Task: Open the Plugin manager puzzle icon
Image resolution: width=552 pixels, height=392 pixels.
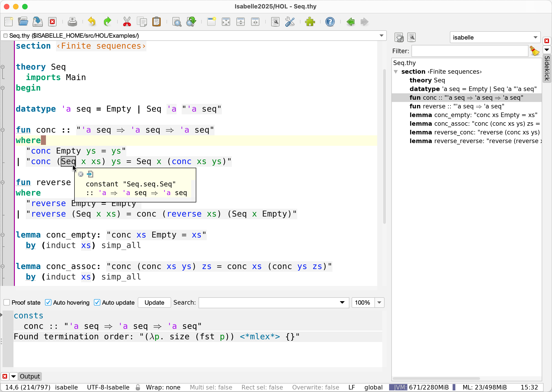Action: pyautogui.click(x=310, y=22)
